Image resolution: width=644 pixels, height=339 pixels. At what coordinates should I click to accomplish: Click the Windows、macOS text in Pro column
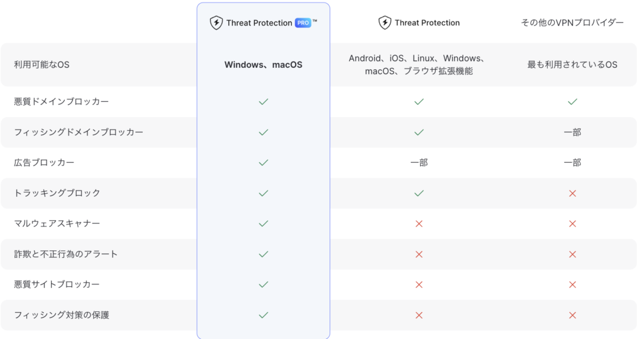point(264,65)
